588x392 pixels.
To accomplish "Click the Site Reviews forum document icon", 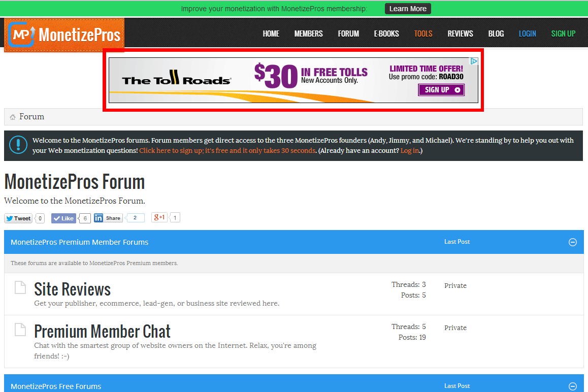I will [x=20, y=288].
